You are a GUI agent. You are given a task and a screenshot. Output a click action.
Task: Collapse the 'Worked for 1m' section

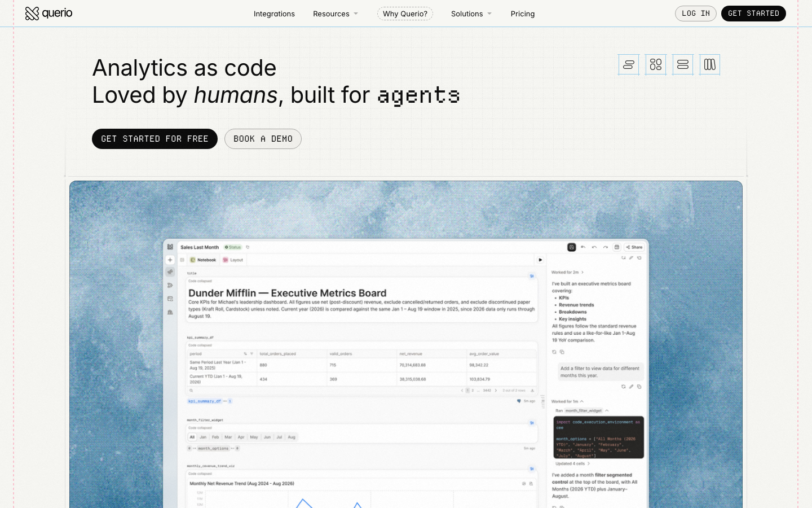pyautogui.click(x=567, y=401)
